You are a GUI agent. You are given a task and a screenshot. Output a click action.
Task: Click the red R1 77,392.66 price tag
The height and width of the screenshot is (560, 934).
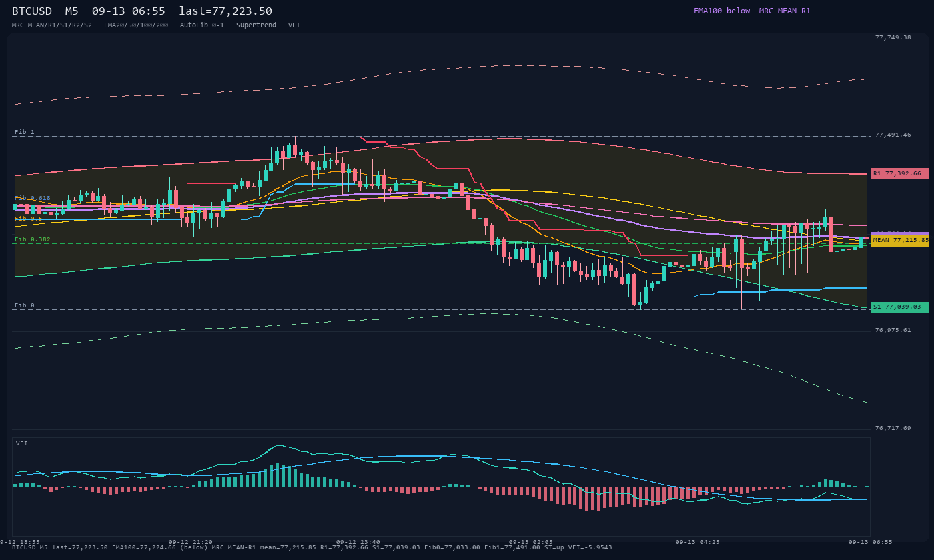pos(900,173)
